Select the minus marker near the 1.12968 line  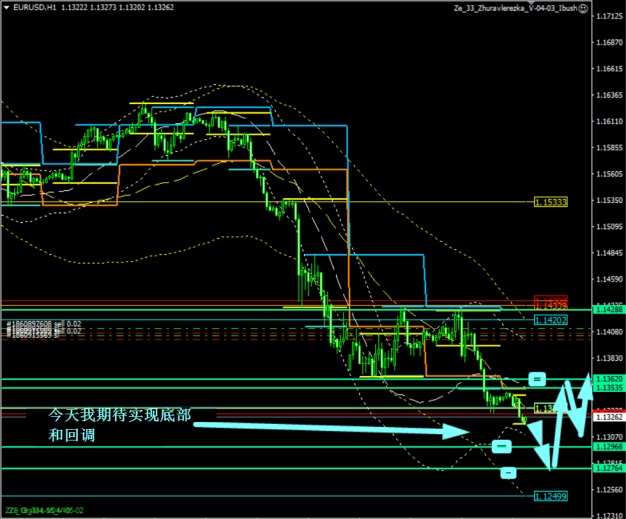(x=501, y=446)
